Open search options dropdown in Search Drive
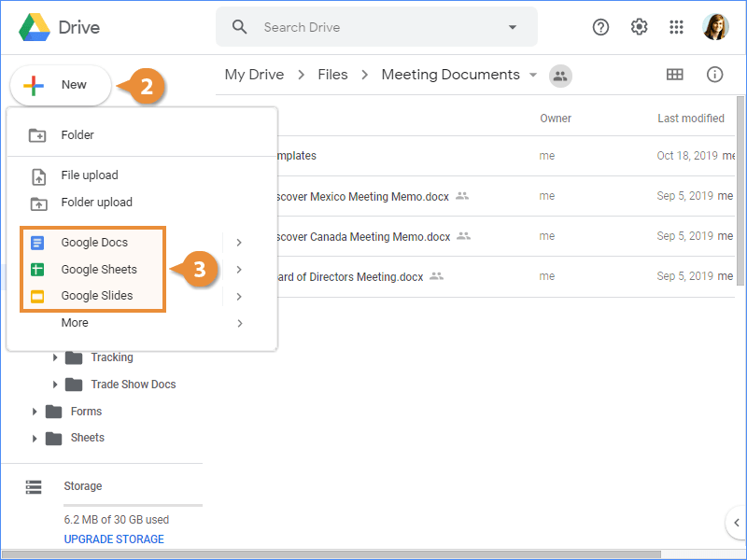The height and width of the screenshot is (560, 747). point(512,27)
